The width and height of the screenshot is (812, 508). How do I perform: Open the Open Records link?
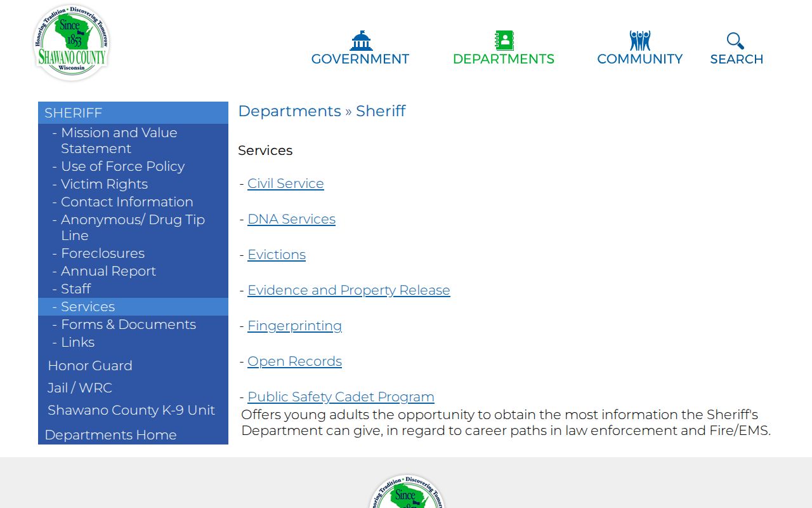[294, 361]
